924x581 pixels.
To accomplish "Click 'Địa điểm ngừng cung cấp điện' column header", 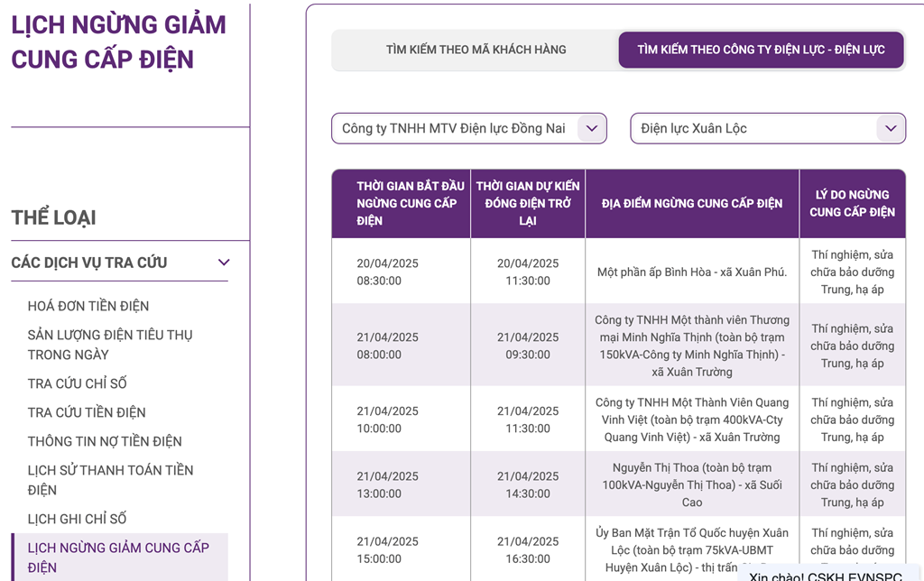I will pyautogui.click(x=692, y=203).
